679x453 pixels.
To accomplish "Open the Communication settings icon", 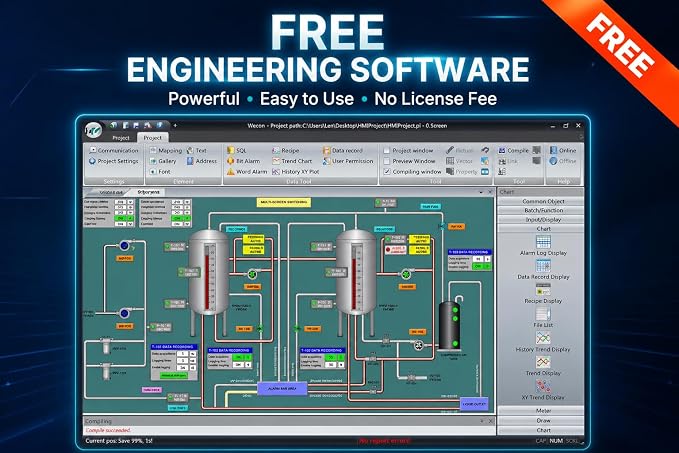I will [93, 150].
